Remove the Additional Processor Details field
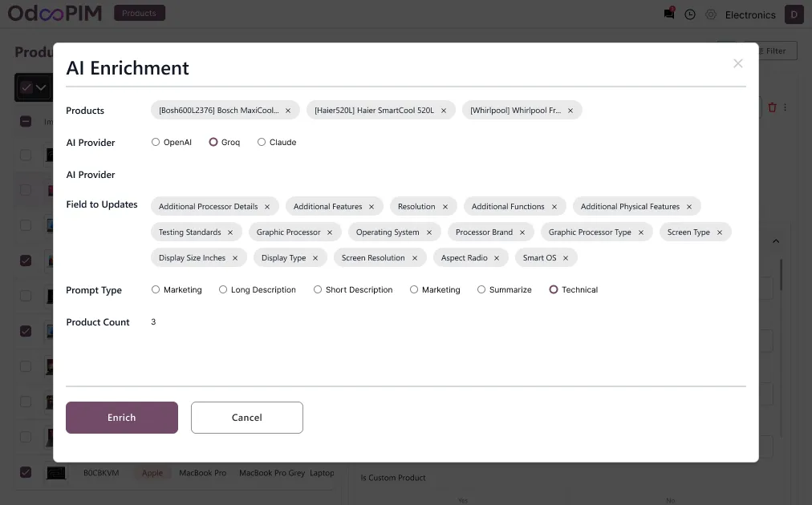Image resolution: width=812 pixels, height=505 pixels. tap(267, 207)
